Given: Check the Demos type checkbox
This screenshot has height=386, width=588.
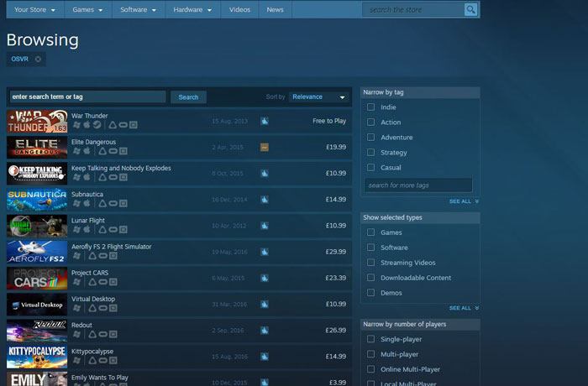Looking at the screenshot, I should click(371, 293).
